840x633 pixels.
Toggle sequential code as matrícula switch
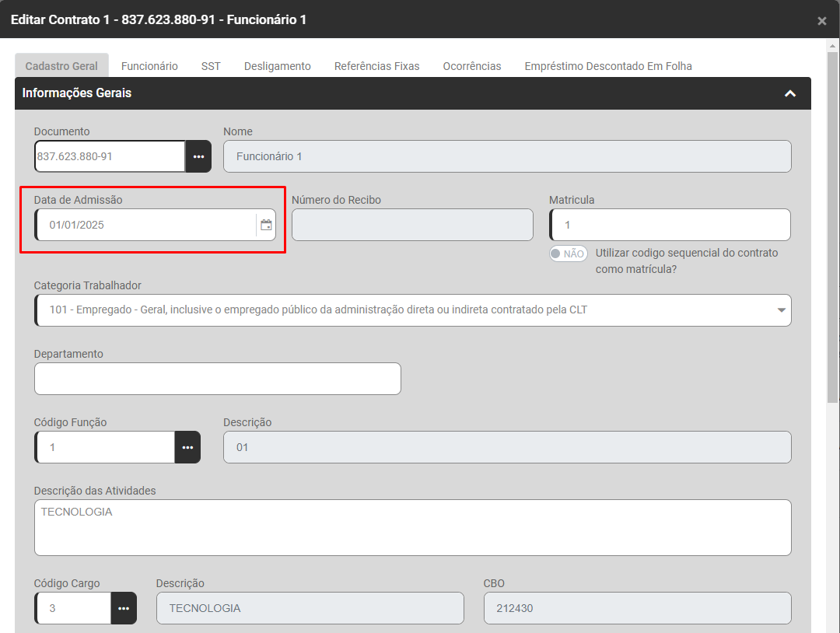pyautogui.click(x=568, y=254)
